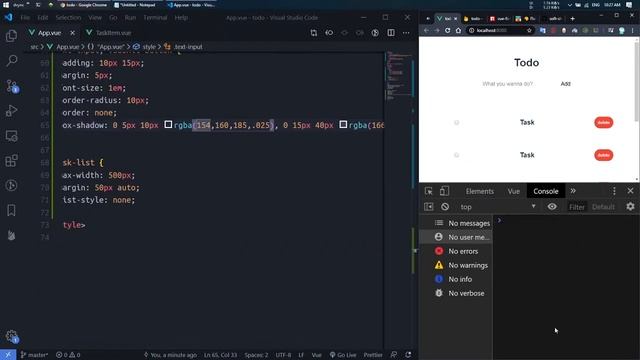Screen dimensions: 640x360
Task: Expand the console prompt arrow
Action: [499, 220]
